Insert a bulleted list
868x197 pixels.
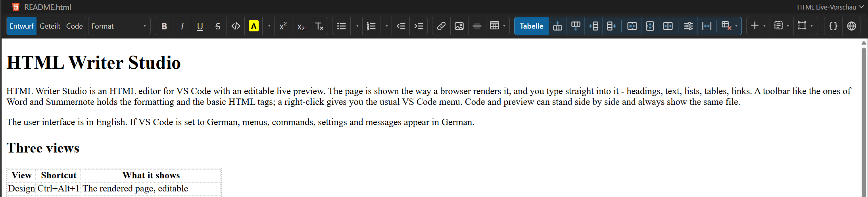(342, 26)
